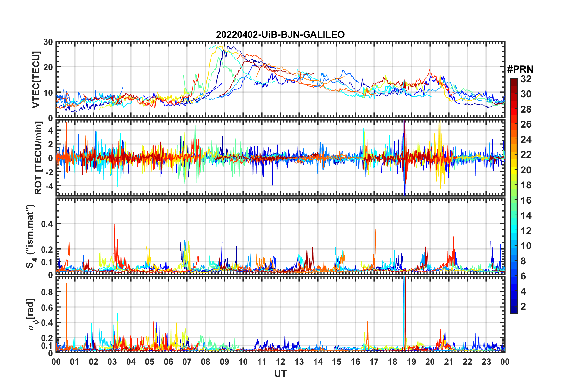
Task: Click the UT axis tick label "19"
Action: tap(411, 362)
